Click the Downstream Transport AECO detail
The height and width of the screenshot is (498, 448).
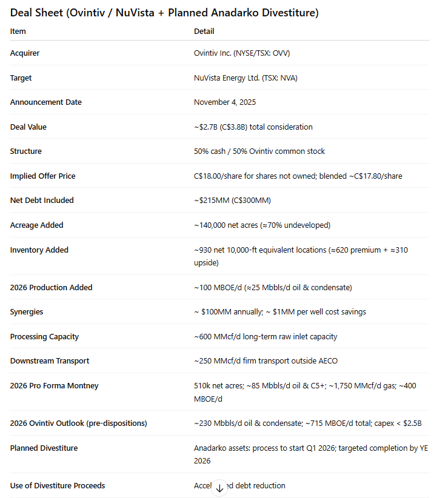266,361
